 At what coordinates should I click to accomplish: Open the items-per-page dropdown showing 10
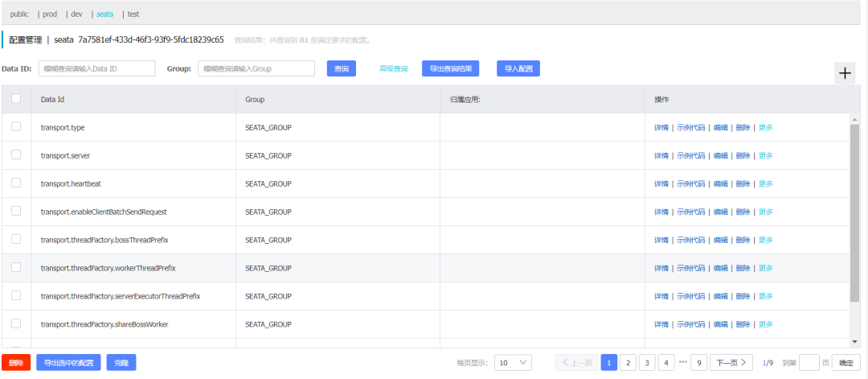point(513,363)
